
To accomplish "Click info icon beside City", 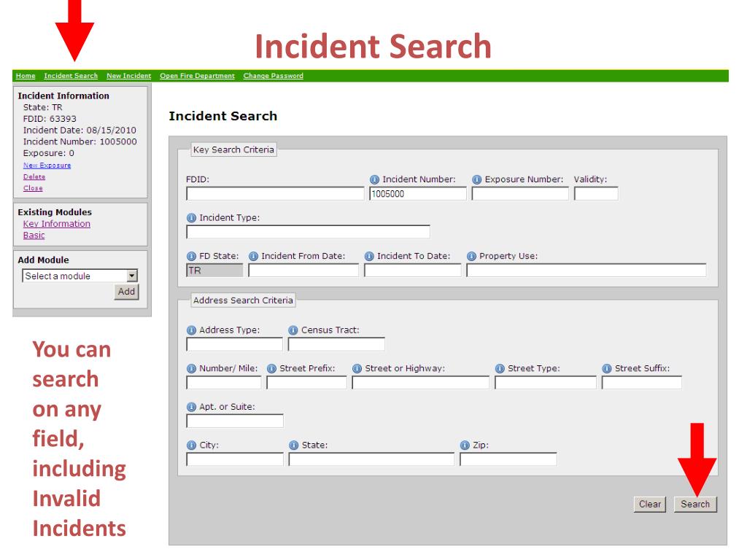I will click(x=192, y=446).
